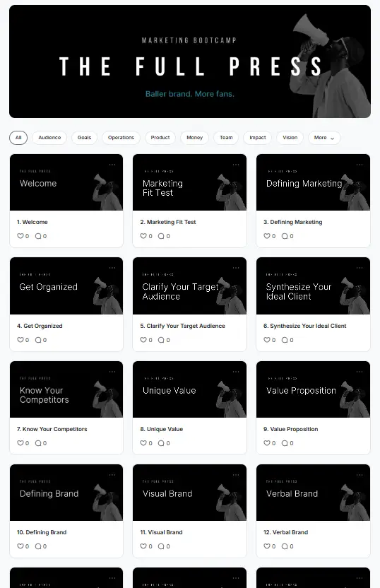Toggle like on Visual Brand card
Viewport: 380px width, 588px height.
[x=143, y=546]
